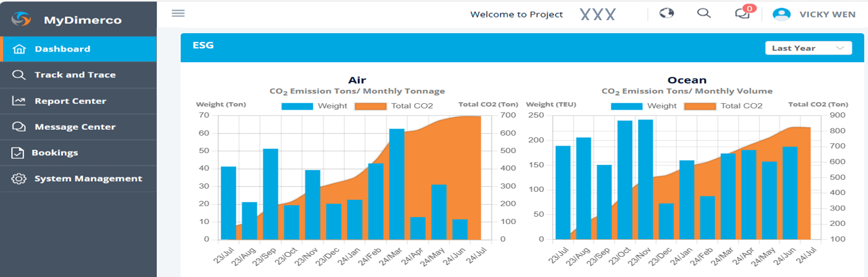868x277 pixels.
Task: Click the Report Center chart icon
Action: [19, 101]
